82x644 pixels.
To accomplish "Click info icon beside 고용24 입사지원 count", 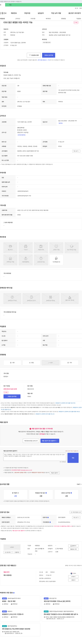I will coord(71,493).
